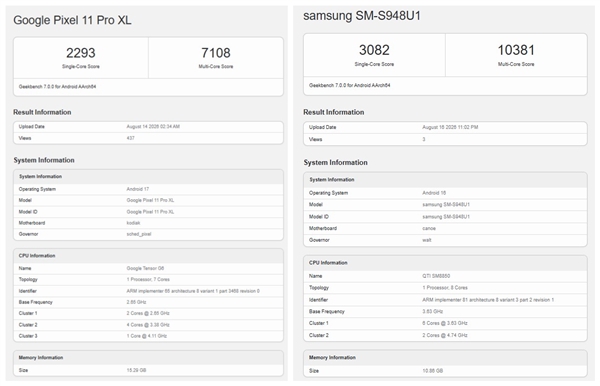This screenshot has height=386, width=600.
Task: Click the Samsung memory Size value
Action: pyautogui.click(x=432, y=371)
